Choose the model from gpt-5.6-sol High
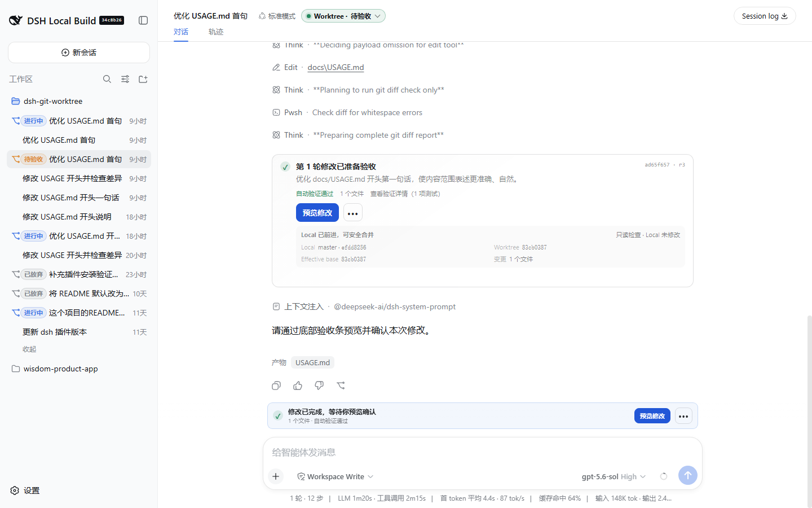The height and width of the screenshot is (508, 812). (x=614, y=476)
